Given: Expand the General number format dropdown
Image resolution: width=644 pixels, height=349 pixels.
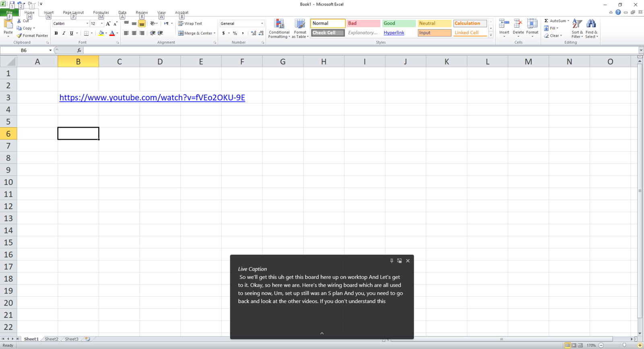Looking at the screenshot, I should point(262,24).
